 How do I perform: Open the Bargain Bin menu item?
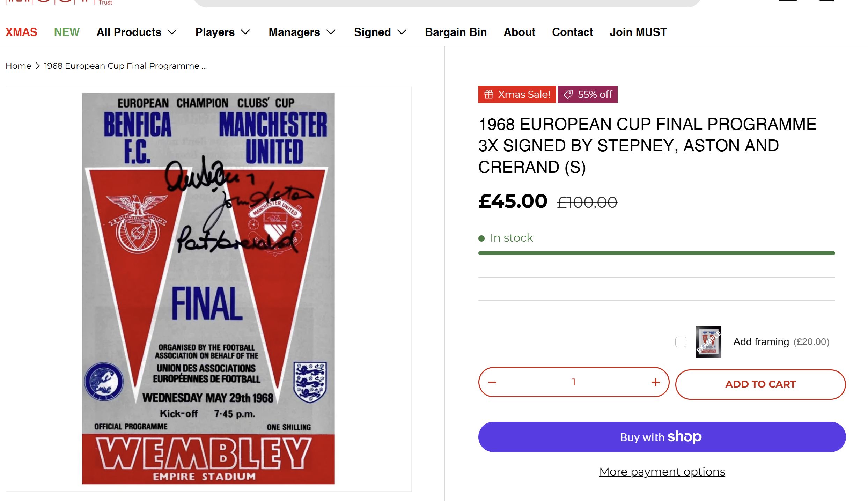coord(456,32)
